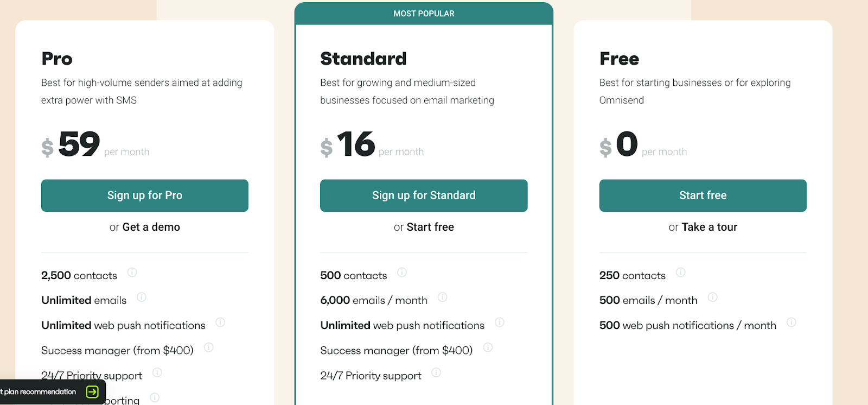Click info icon next to Standard 500 contacts

point(402,273)
